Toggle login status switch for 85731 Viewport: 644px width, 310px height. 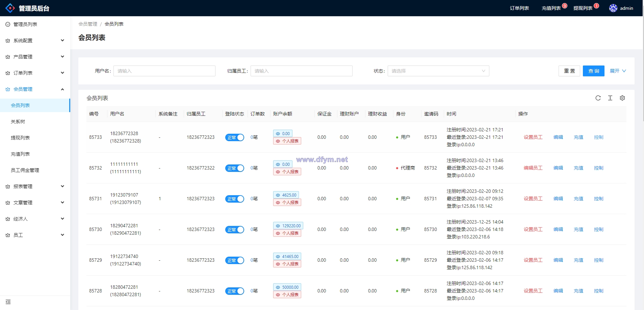click(x=235, y=199)
